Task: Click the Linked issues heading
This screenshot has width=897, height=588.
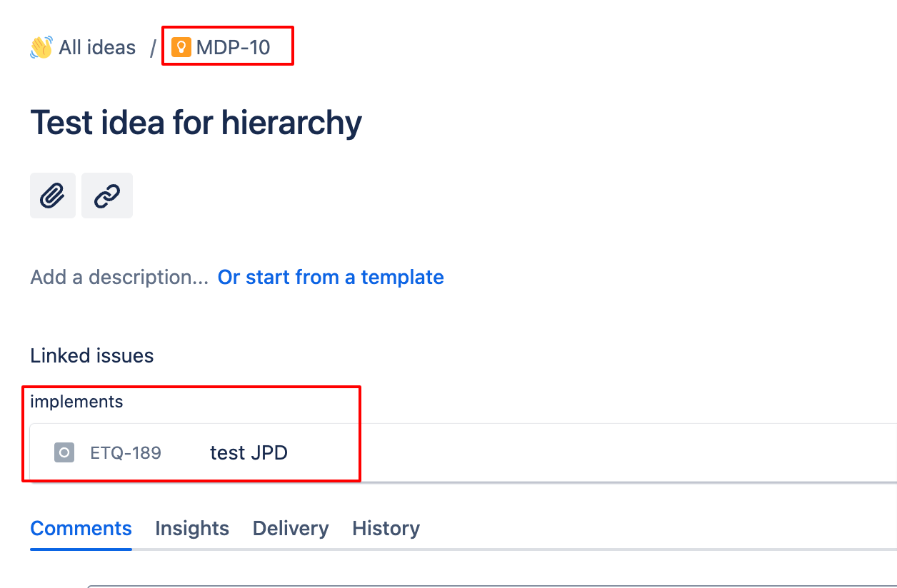Action: (x=92, y=355)
